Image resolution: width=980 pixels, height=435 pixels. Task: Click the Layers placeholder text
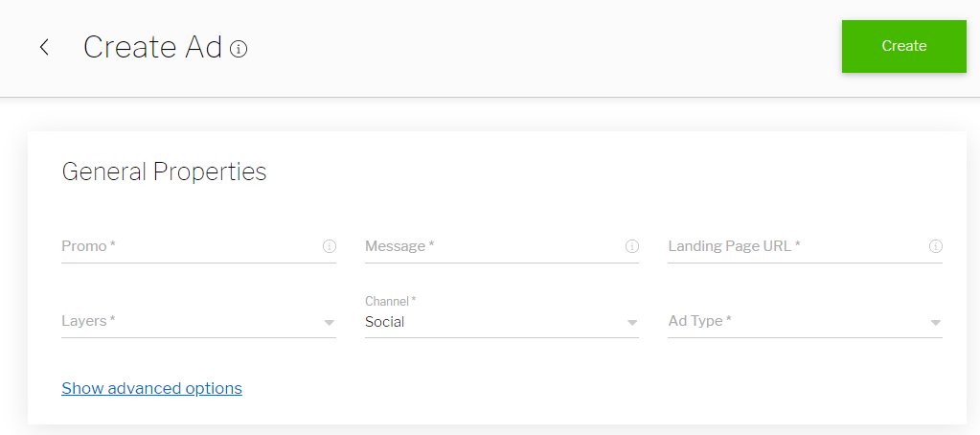click(88, 321)
